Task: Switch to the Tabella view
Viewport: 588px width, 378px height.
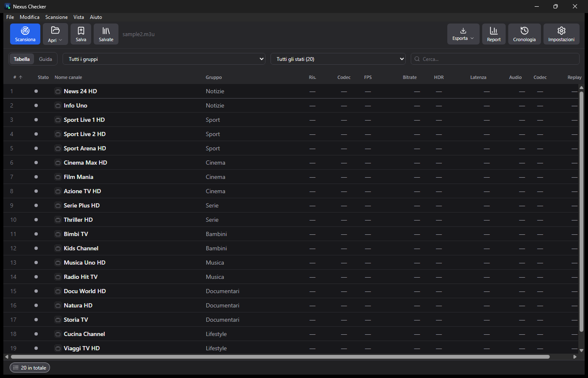Action: 22,59
